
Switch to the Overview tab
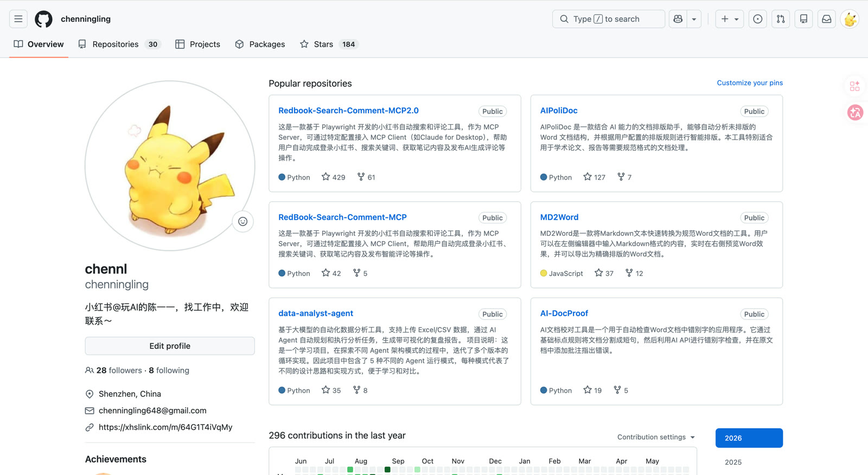[x=39, y=44]
